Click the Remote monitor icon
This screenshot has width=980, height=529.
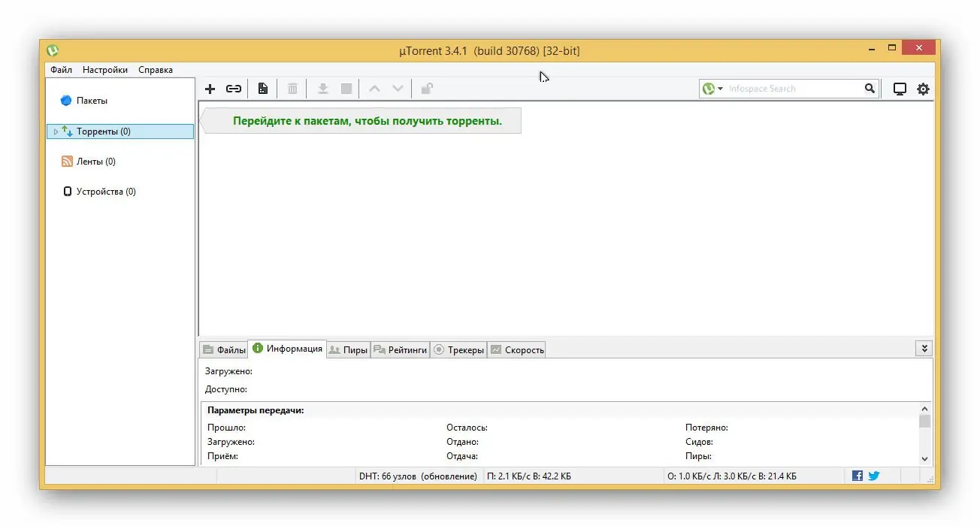click(x=900, y=89)
